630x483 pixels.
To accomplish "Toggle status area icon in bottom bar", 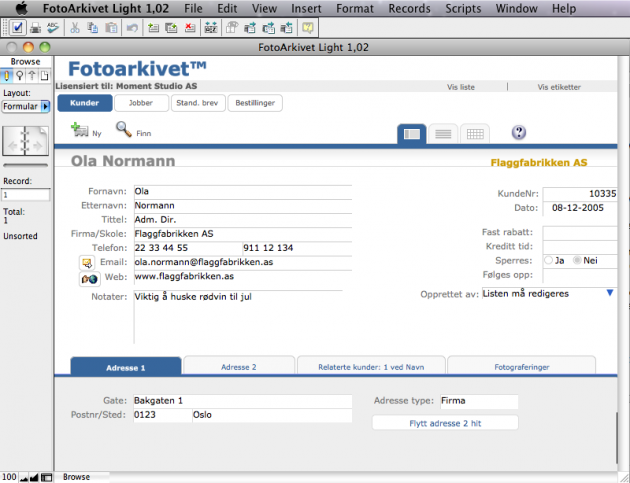I will (47, 477).
